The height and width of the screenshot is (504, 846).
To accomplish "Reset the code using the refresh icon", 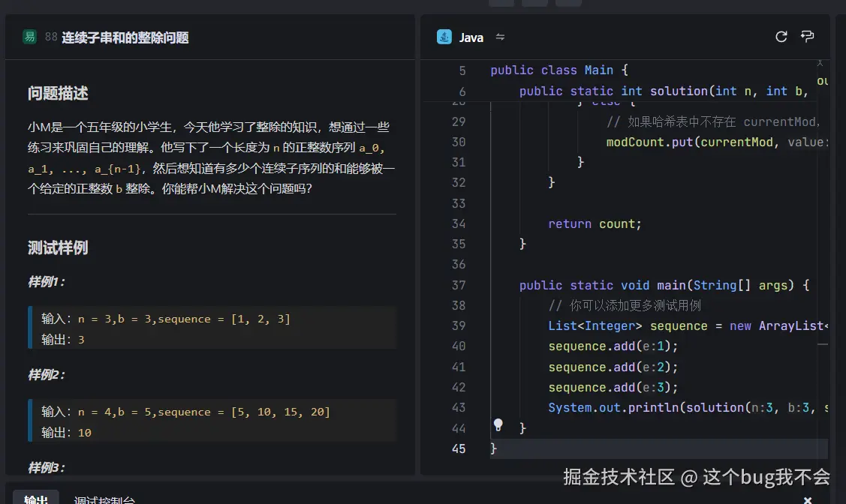I will 781,36.
